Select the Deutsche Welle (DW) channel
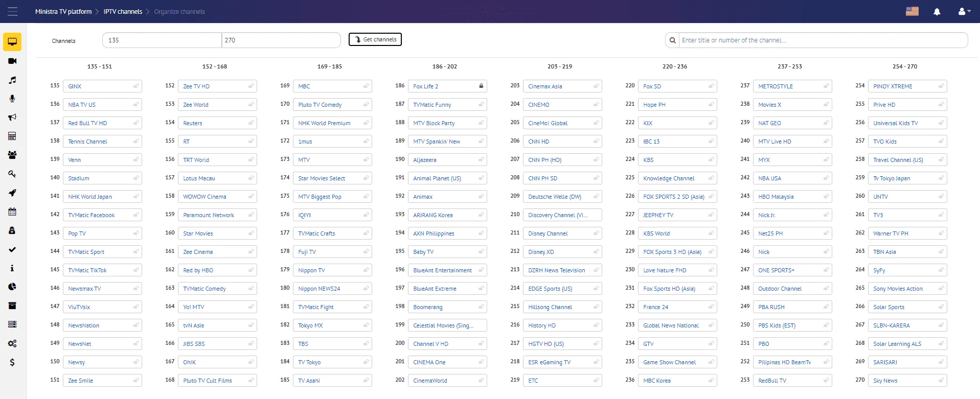 (562, 197)
